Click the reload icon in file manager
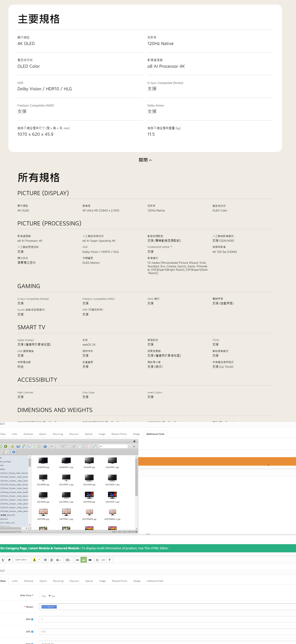Screen dimensions: 296x644 (12, 446)
